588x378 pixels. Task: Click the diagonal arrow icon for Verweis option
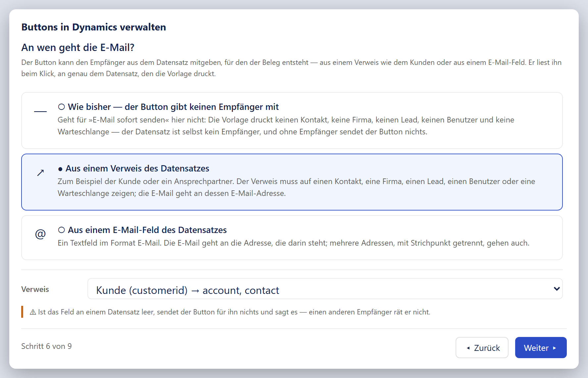coord(40,173)
